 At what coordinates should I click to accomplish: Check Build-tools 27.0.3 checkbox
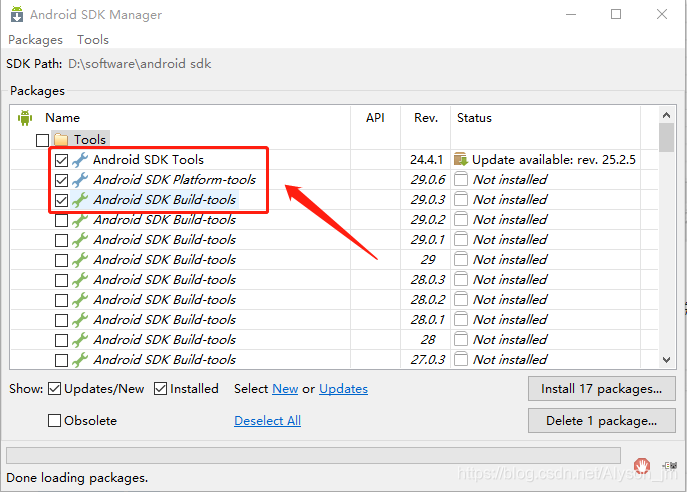click(61, 360)
